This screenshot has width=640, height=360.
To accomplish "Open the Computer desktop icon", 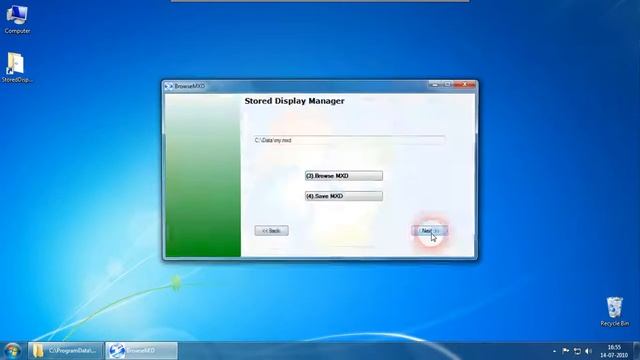I will tap(17, 18).
